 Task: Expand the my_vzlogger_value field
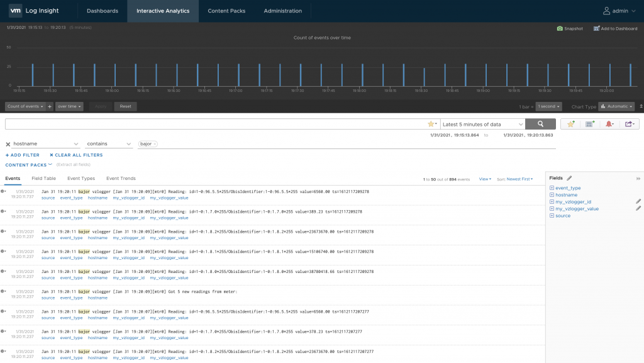pyautogui.click(x=552, y=209)
